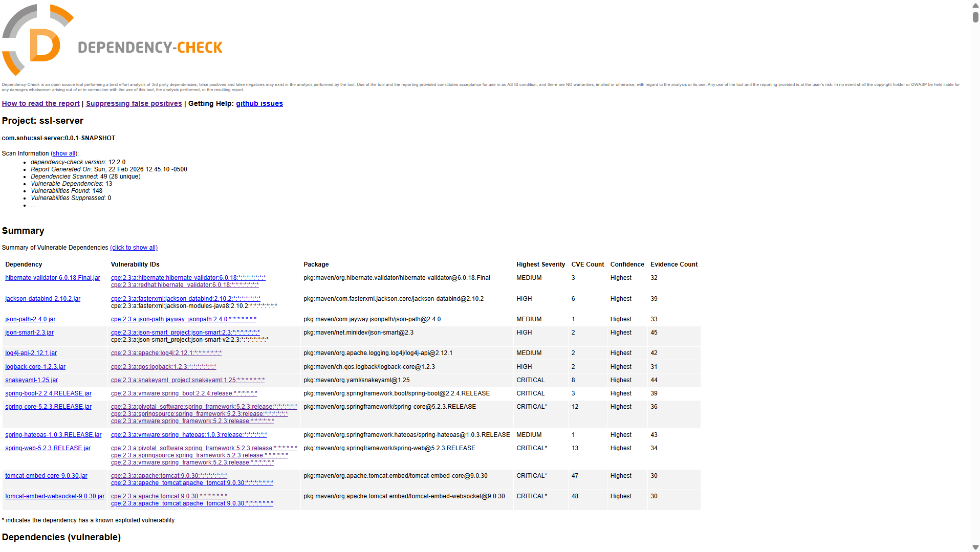This screenshot has width=980, height=552.
Task: Open cpe hibernate:hibernate-validator:6.0.18 link
Action: (188, 278)
